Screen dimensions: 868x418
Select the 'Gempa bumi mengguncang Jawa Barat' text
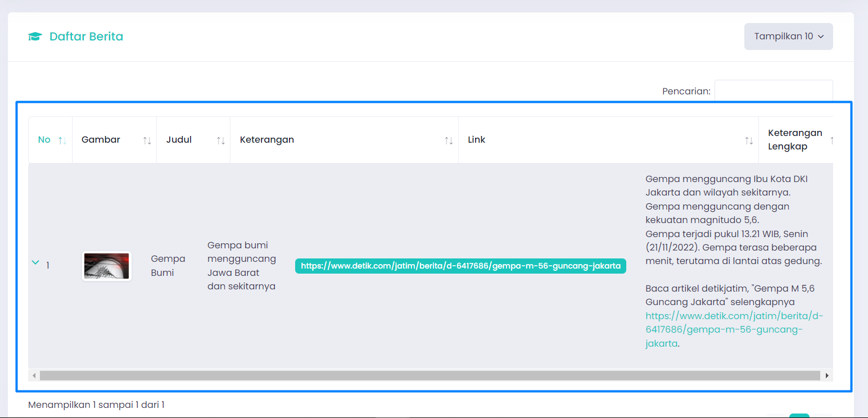(x=242, y=266)
